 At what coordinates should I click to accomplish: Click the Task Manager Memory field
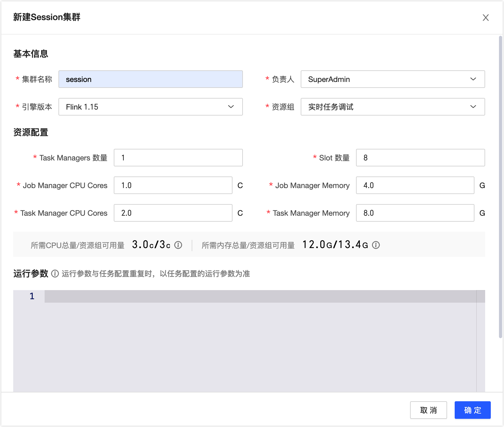[415, 213]
